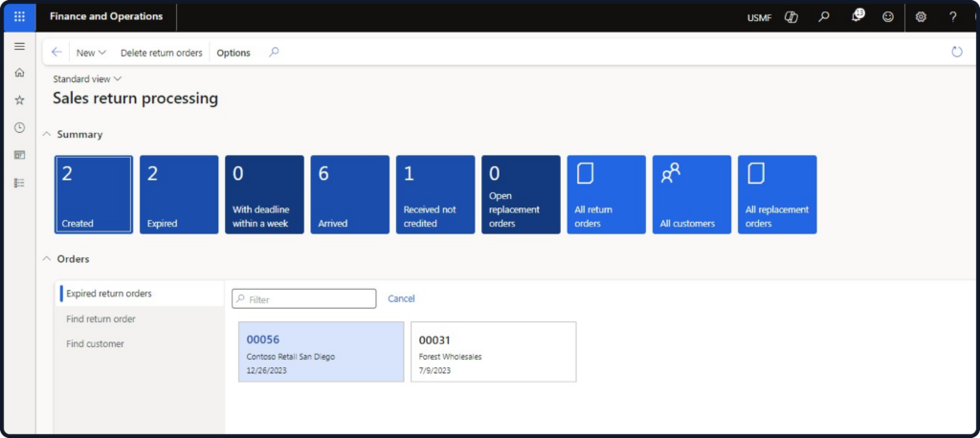Click Contoso Retail San Diego text
The width and height of the screenshot is (980, 438).
click(291, 357)
